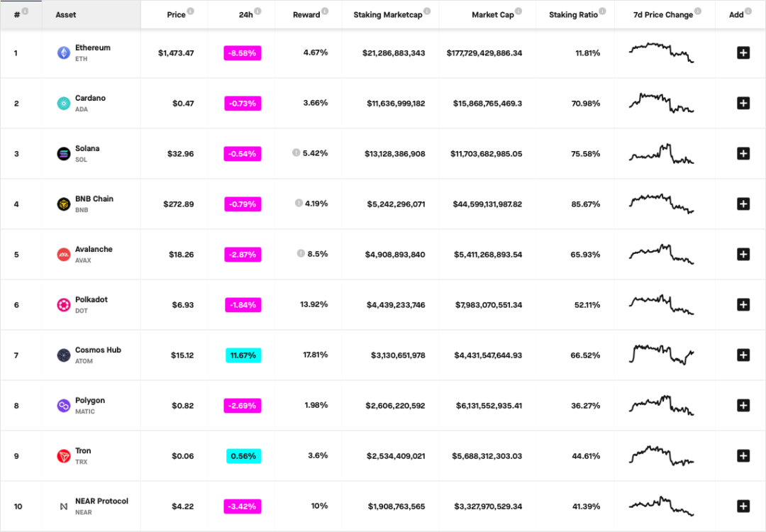This screenshot has width=766, height=532.
Task: Click Tron staking ratio 44.61%
Action: tap(586, 456)
